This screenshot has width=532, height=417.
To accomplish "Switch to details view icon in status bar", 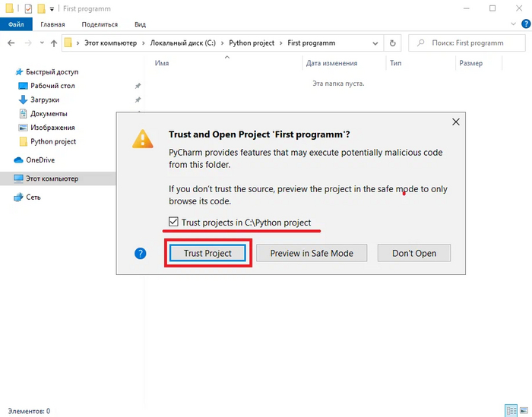I will (x=511, y=411).
